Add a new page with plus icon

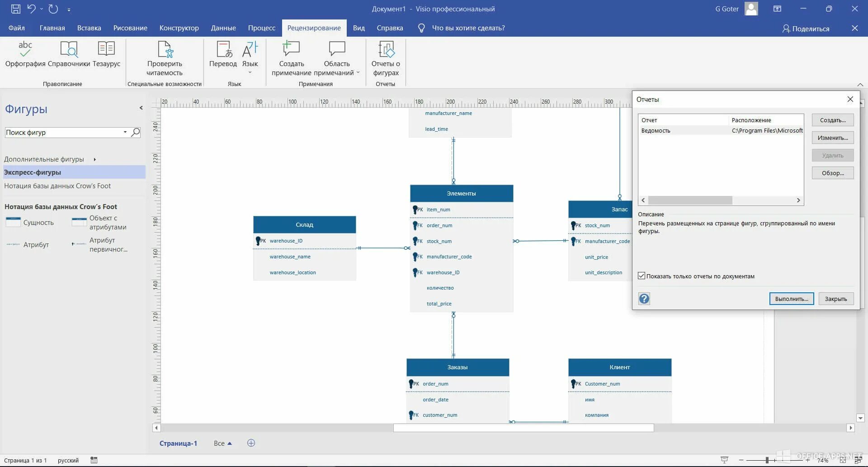tap(251, 443)
